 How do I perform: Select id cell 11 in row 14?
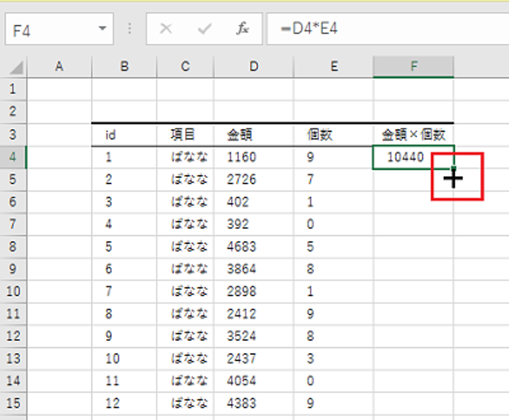(x=124, y=381)
